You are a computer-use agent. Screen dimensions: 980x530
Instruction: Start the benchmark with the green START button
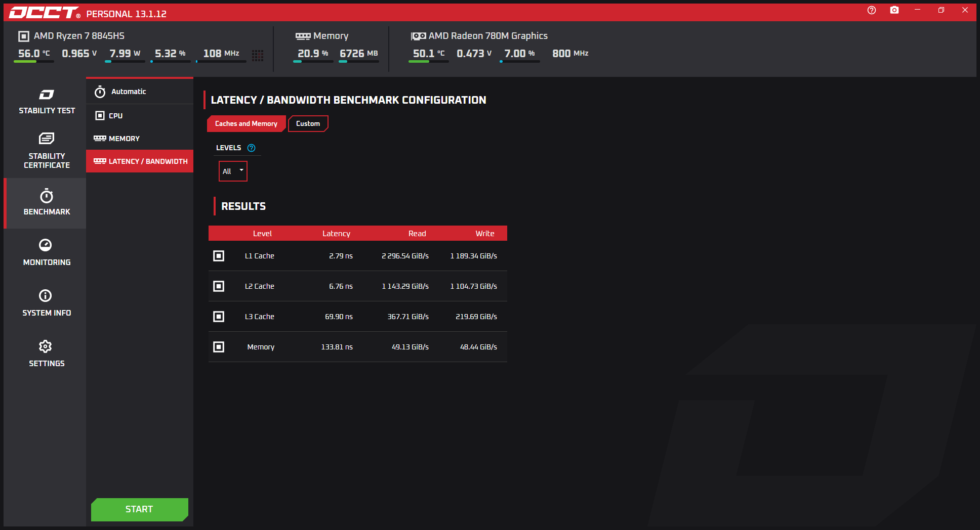pos(140,509)
